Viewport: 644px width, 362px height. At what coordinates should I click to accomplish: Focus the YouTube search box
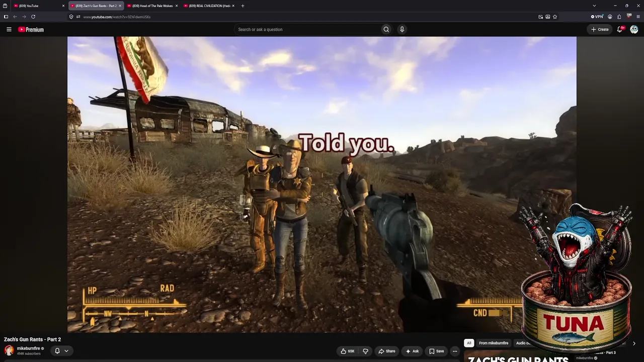point(307,30)
